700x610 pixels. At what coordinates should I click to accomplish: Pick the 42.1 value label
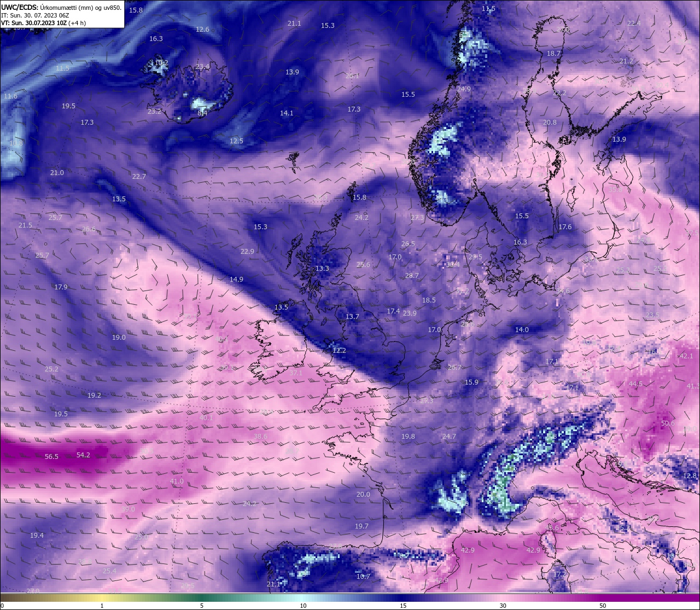click(686, 356)
